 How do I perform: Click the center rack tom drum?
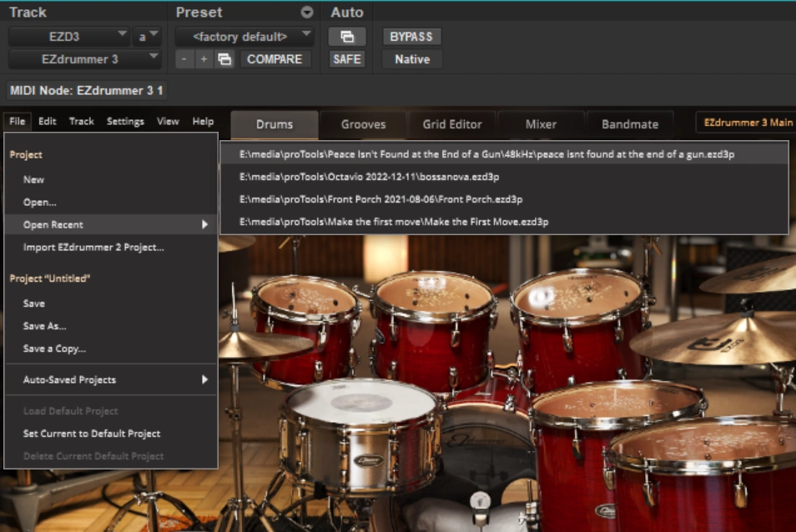point(433,325)
